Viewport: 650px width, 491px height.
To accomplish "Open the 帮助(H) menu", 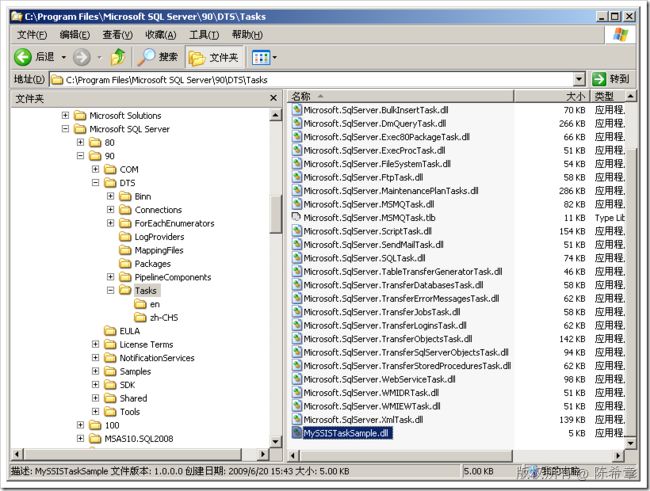I will pos(247,35).
